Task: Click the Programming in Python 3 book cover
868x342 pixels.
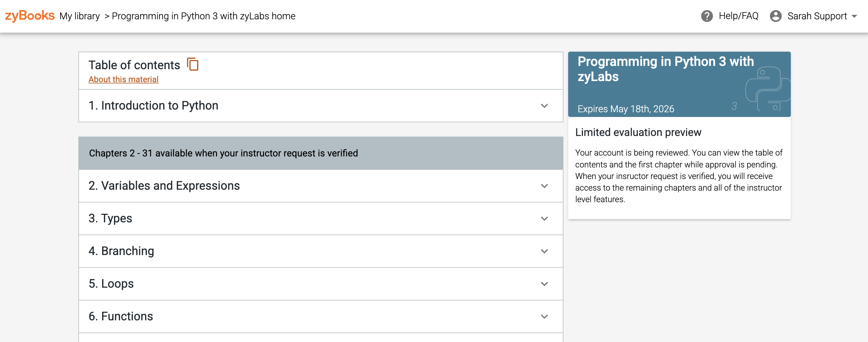Action: [x=679, y=84]
